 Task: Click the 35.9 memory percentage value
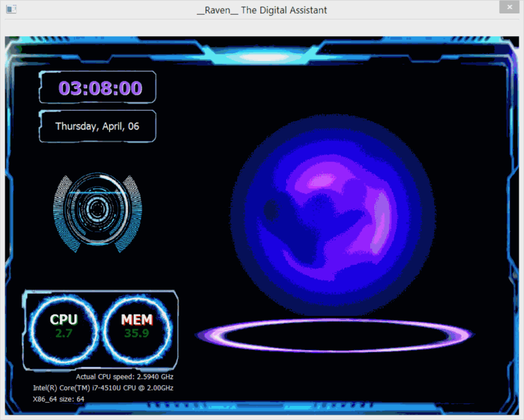click(136, 333)
